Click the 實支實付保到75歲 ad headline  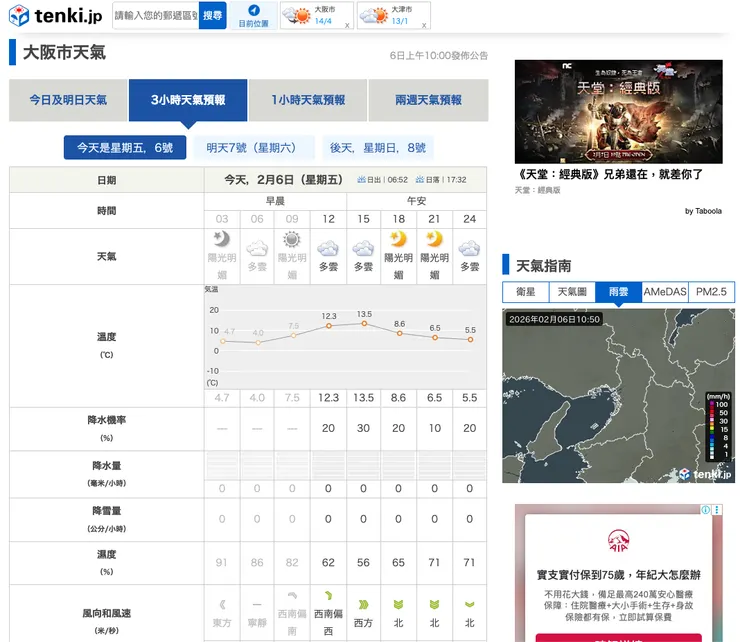coord(618,575)
